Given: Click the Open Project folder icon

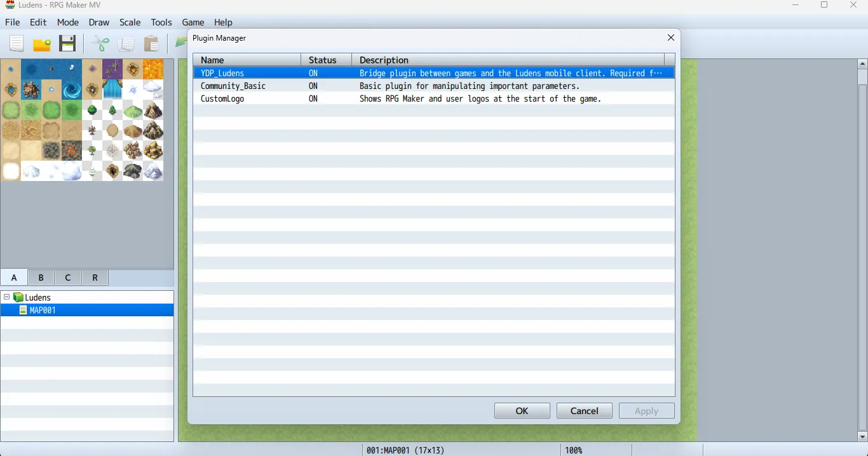Looking at the screenshot, I should [42, 44].
